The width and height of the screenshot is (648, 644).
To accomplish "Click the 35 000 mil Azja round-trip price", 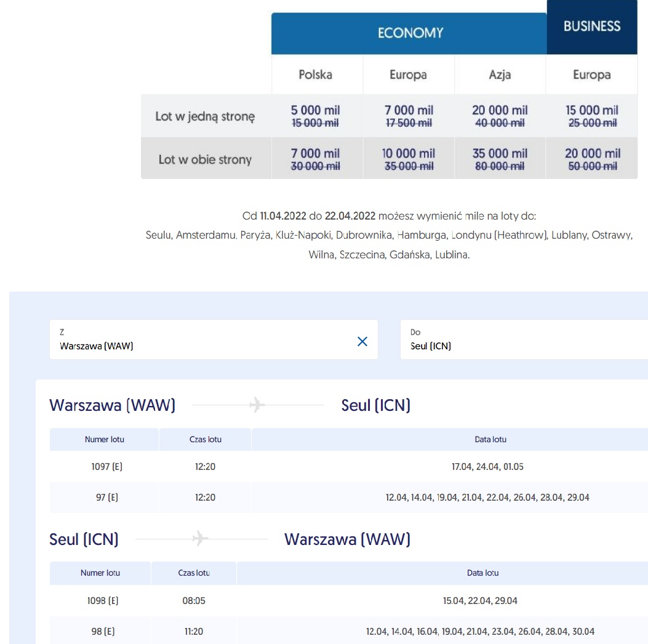I will 500,153.
